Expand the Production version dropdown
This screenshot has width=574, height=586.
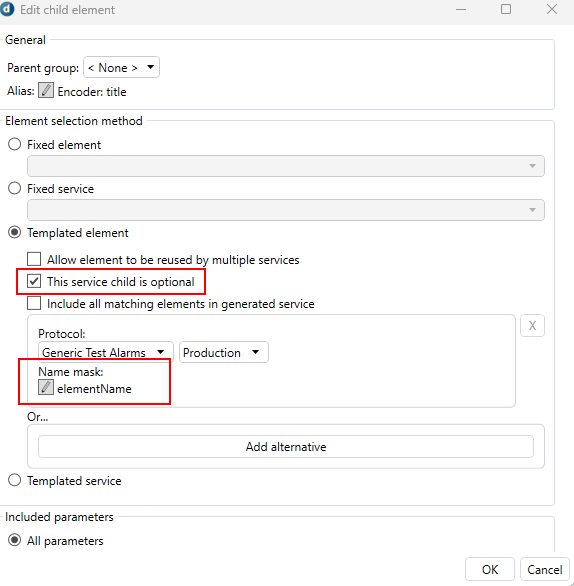[x=223, y=352]
